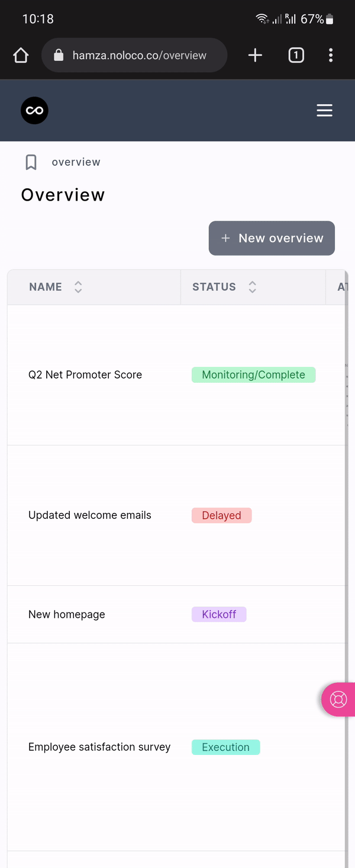
Task: Tap the browser address bar URL
Action: (x=140, y=56)
